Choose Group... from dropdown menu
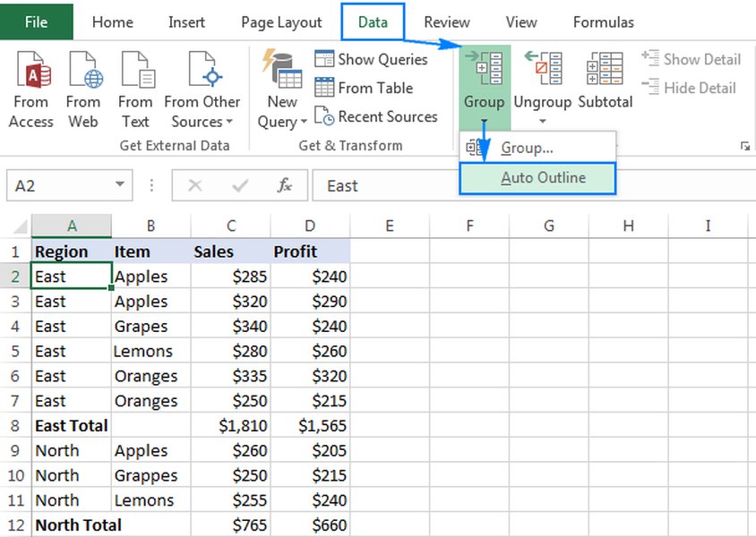This screenshot has height=537, width=756. 538,148
